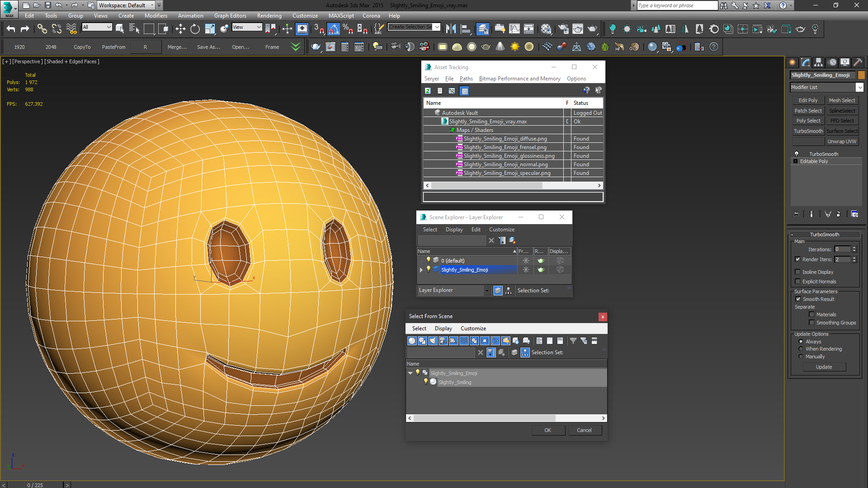Click the Mirror tool icon
Viewport: 868px width, 488px height.
(451, 29)
